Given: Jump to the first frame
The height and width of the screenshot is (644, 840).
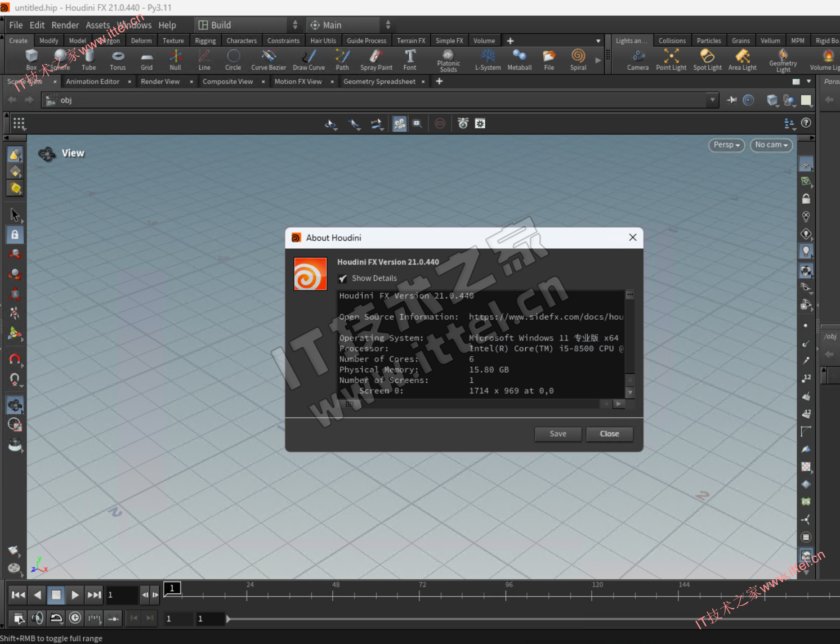Looking at the screenshot, I should [x=18, y=595].
